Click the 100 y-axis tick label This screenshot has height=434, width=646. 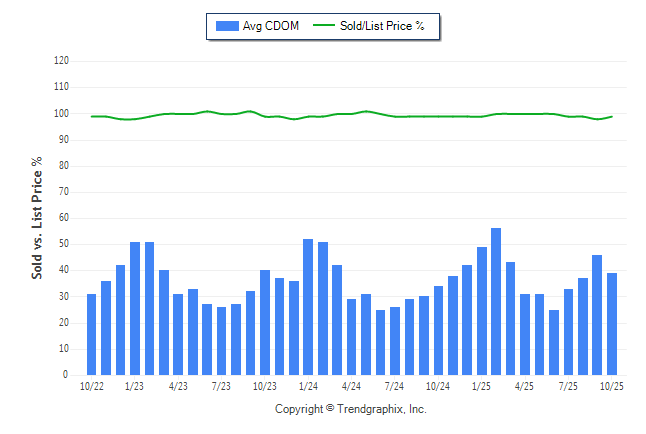coord(61,113)
